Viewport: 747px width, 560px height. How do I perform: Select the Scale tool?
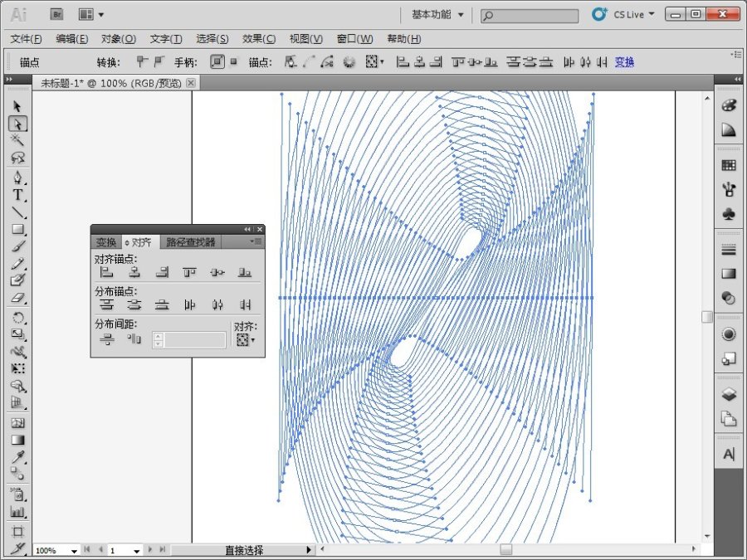tap(17, 334)
